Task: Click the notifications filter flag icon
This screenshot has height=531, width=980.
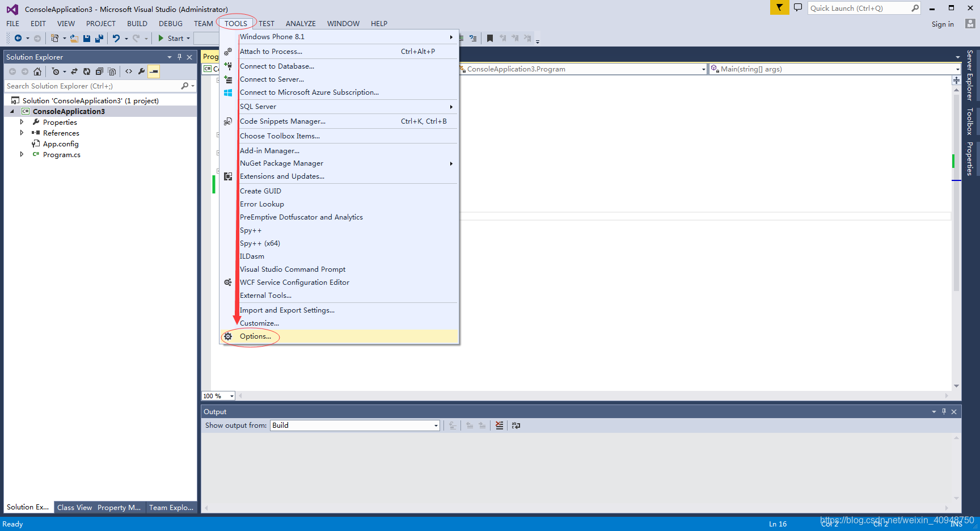Action: [x=780, y=7]
